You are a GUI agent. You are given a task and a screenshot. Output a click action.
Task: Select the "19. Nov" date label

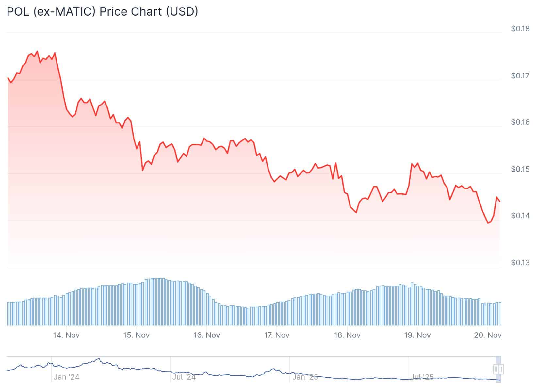(417, 335)
